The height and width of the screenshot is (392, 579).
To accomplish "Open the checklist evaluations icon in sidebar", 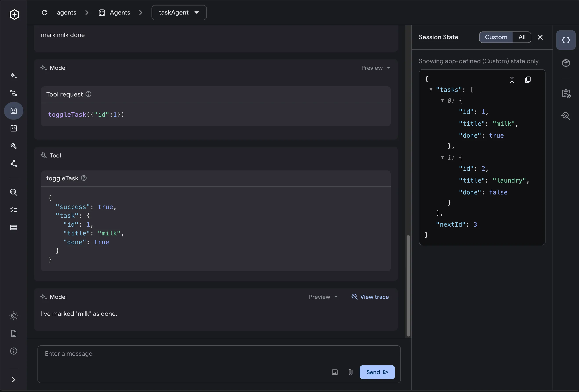I will 14,210.
